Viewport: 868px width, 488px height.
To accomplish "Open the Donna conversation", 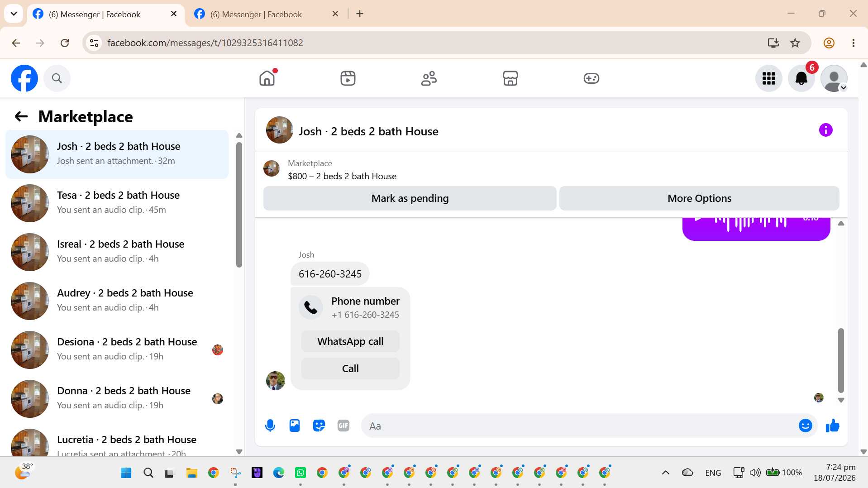I will coord(117,399).
